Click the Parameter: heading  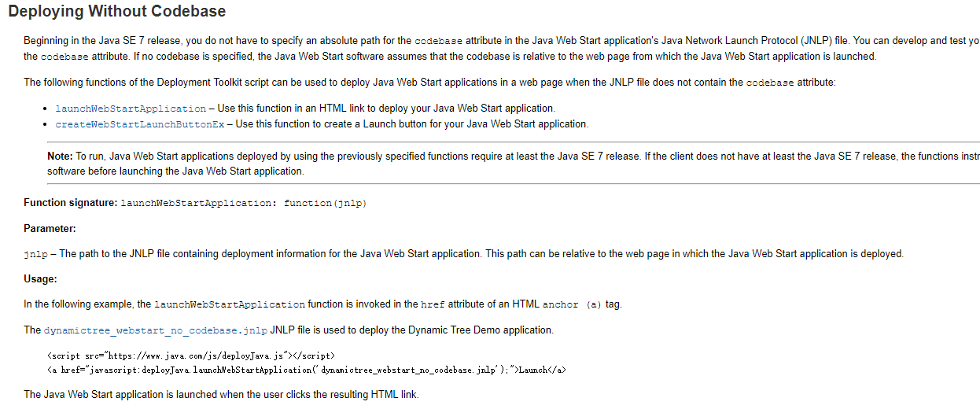tap(50, 229)
